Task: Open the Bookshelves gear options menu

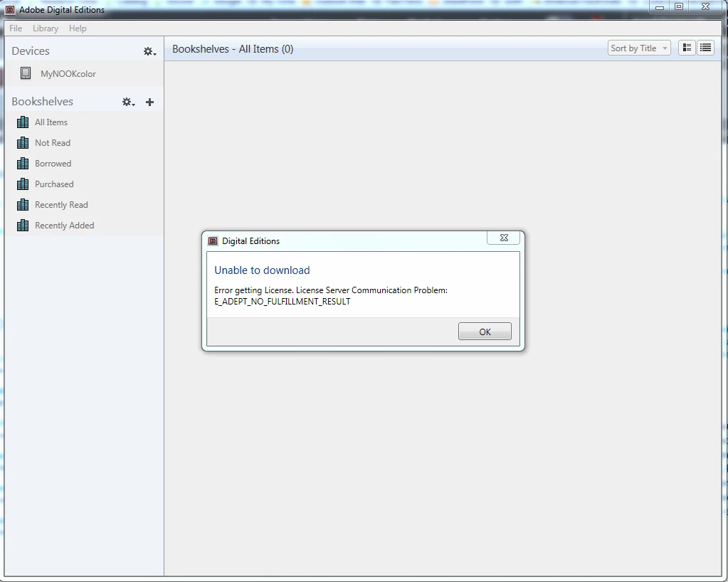Action: pos(128,102)
